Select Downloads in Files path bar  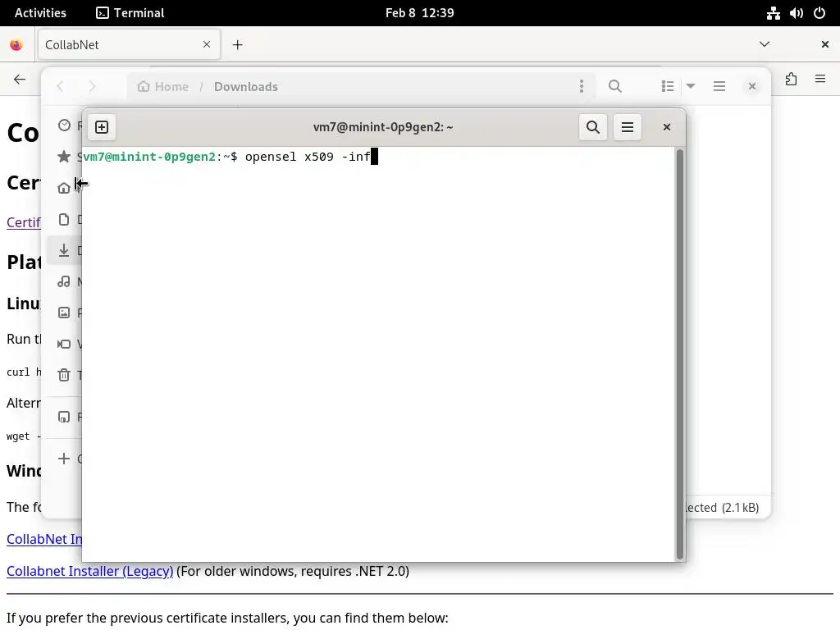246,86
